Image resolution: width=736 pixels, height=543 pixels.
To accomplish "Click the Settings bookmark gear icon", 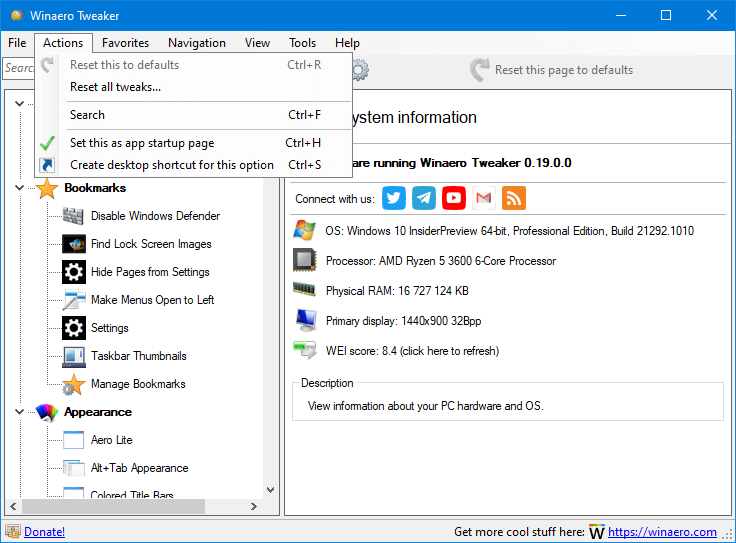I will [x=74, y=328].
